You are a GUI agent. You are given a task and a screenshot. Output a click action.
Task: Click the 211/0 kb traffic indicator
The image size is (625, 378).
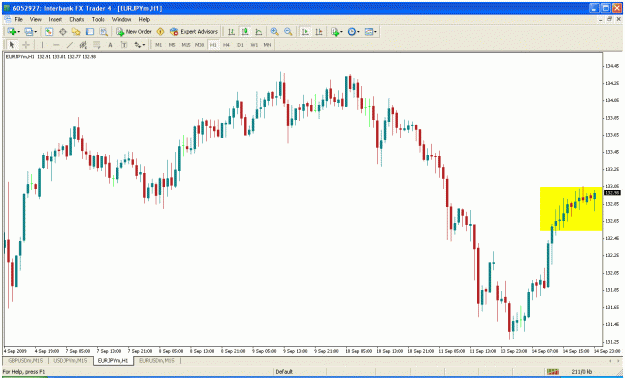point(582,372)
